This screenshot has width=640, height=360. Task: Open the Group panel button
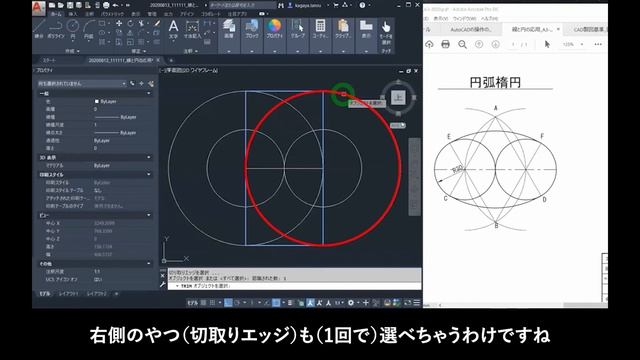tap(298, 29)
